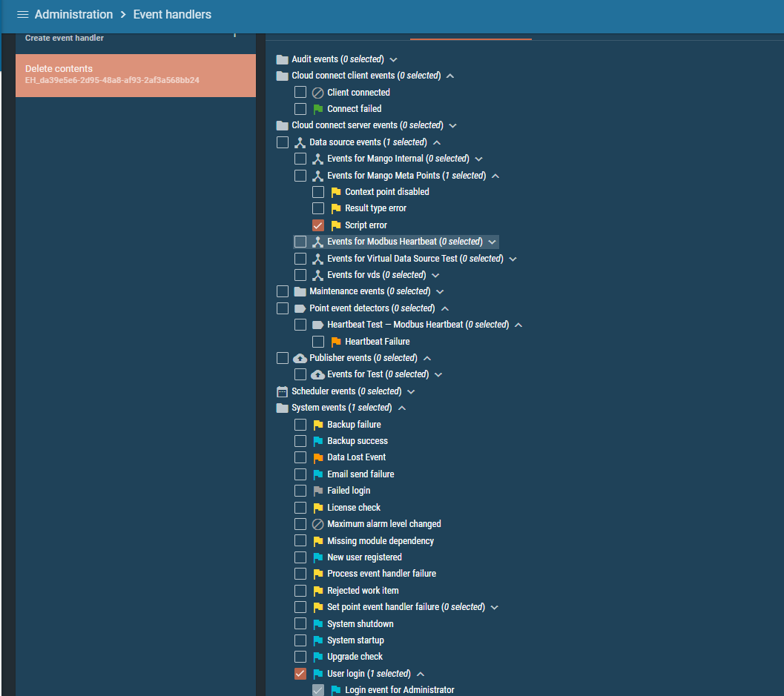Expand the Scheduler events group
The image size is (784, 696).
[411, 391]
